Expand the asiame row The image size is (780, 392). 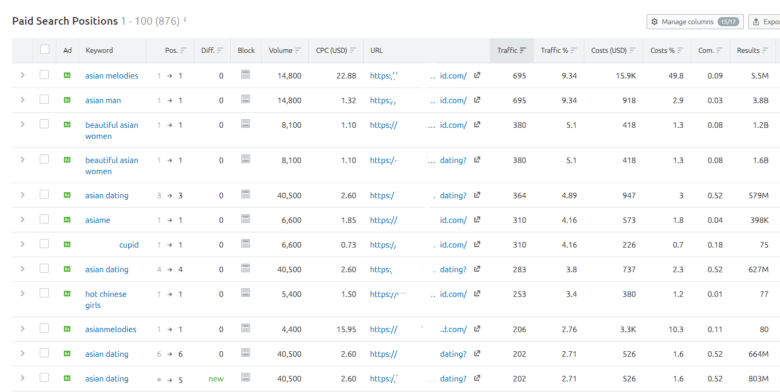(x=22, y=219)
